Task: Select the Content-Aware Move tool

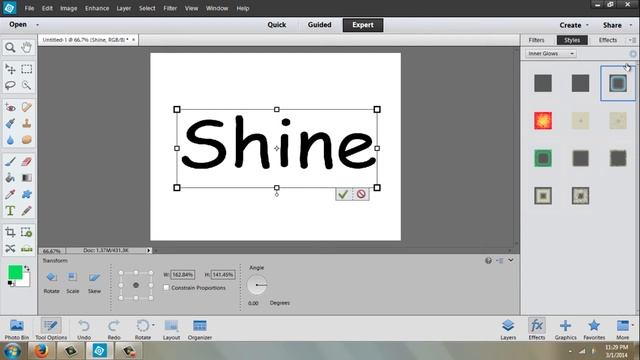Action: pos(10,249)
